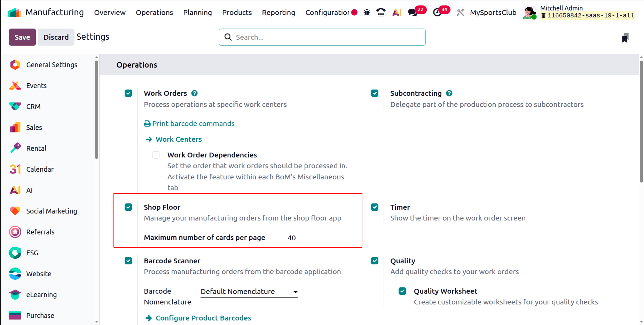Open the Work Centers link
The width and height of the screenshot is (644, 325).
click(174, 139)
